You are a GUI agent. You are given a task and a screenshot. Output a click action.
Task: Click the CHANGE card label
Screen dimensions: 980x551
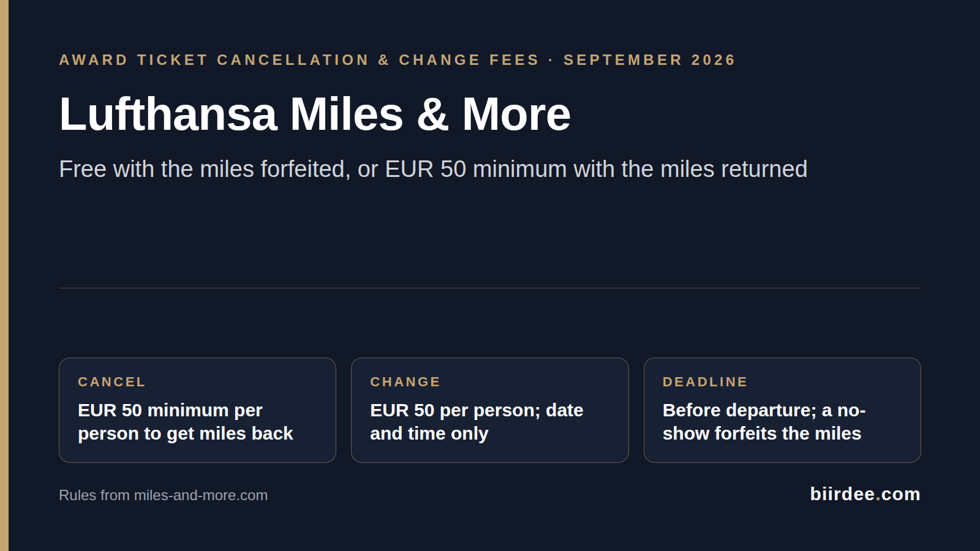pyautogui.click(x=405, y=382)
